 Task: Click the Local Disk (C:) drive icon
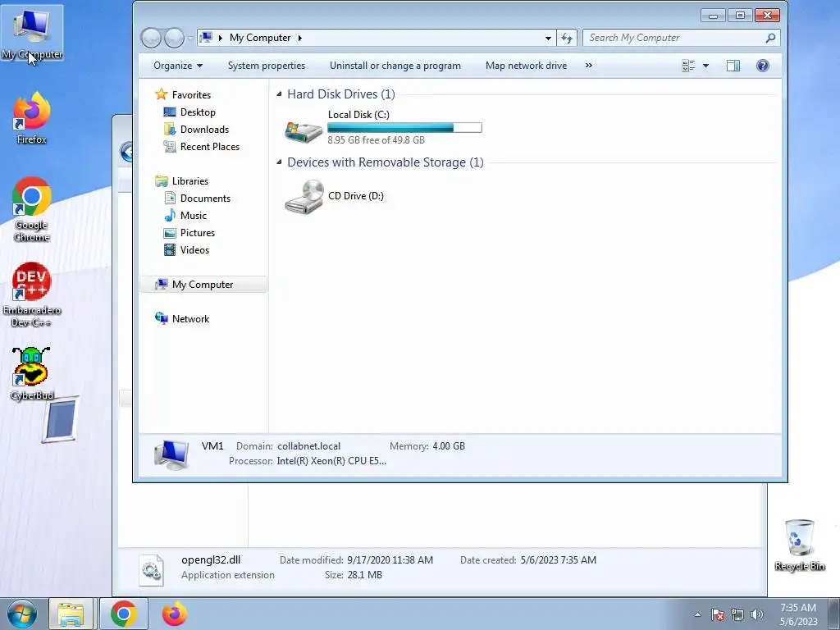(x=304, y=130)
